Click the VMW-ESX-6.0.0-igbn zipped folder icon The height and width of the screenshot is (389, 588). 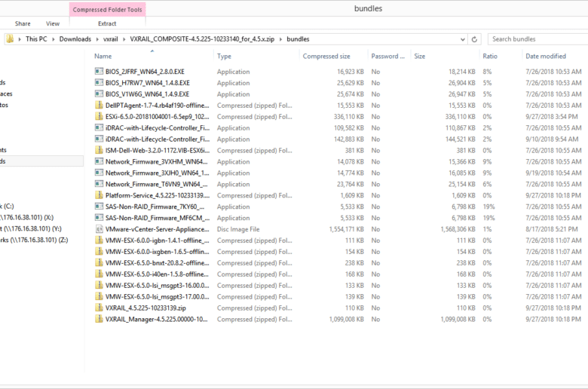click(99, 240)
